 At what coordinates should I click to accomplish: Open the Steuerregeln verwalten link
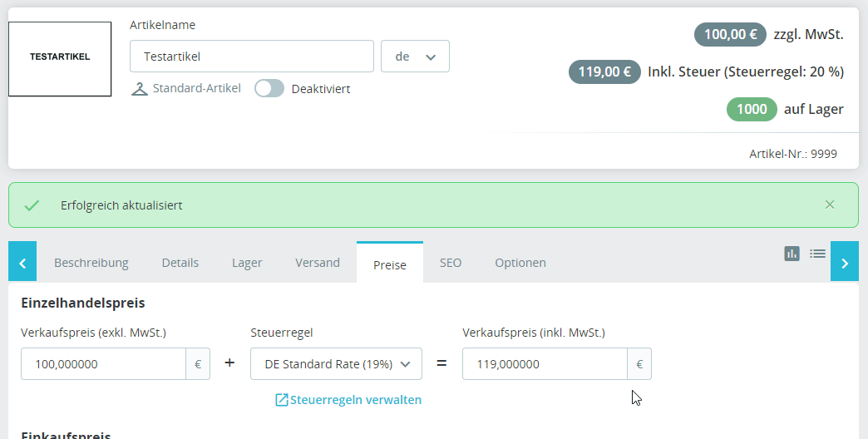coord(348,400)
